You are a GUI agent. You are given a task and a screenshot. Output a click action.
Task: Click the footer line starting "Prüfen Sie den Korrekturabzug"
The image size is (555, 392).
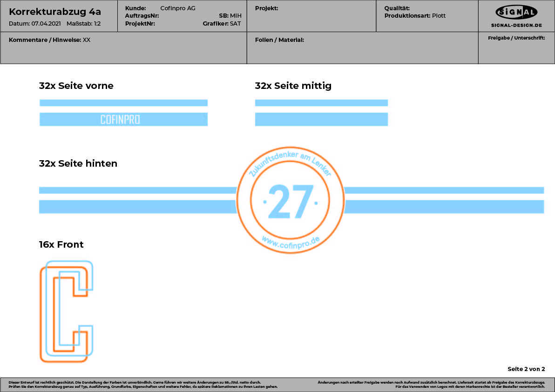(143, 387)
